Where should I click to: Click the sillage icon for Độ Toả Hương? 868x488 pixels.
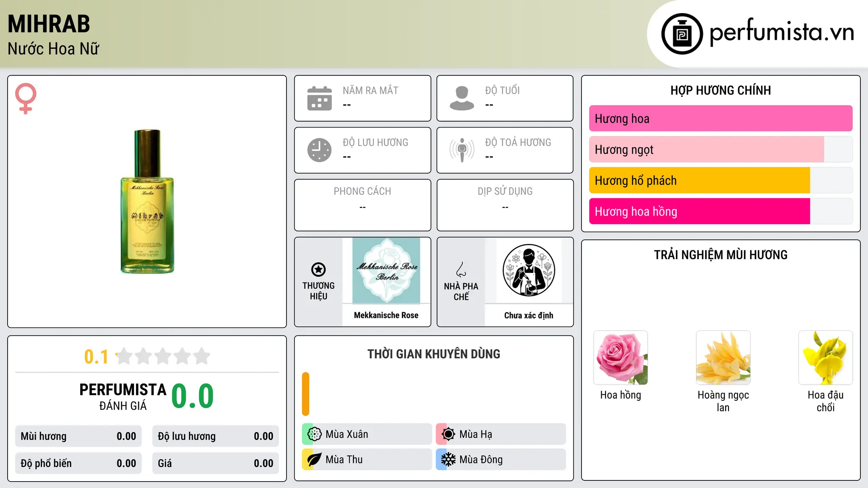pyautogui.click(x=462, y=150)
